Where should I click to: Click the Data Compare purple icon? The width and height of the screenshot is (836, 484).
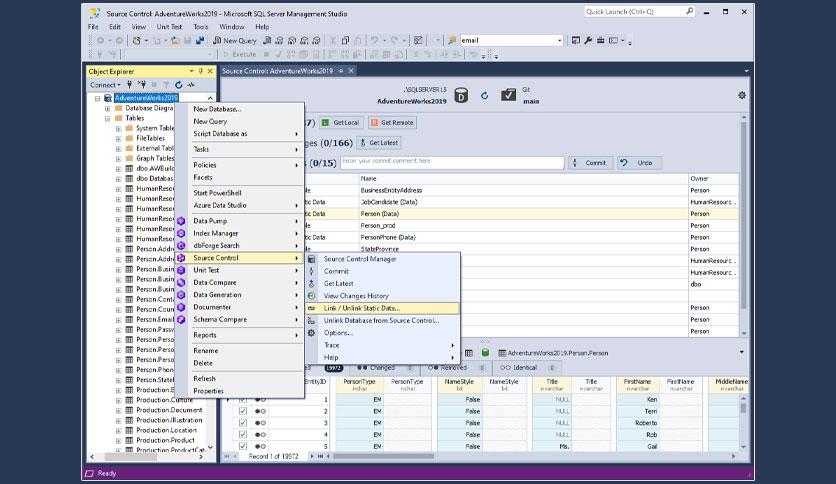click(x=181, y=283)
